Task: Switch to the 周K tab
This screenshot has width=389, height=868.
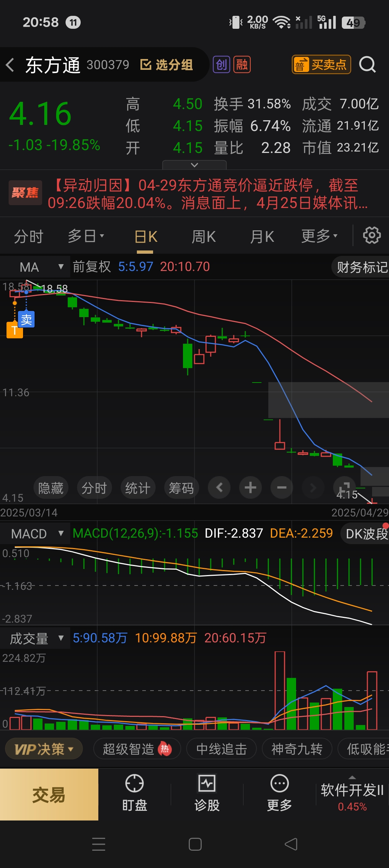Action: click(x=204, y=237)
